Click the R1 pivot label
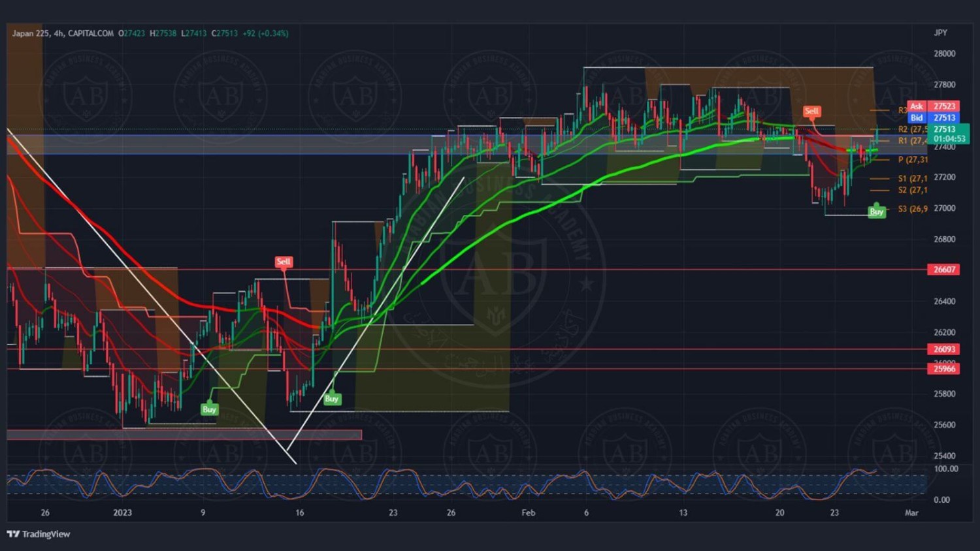 [913, 141]
